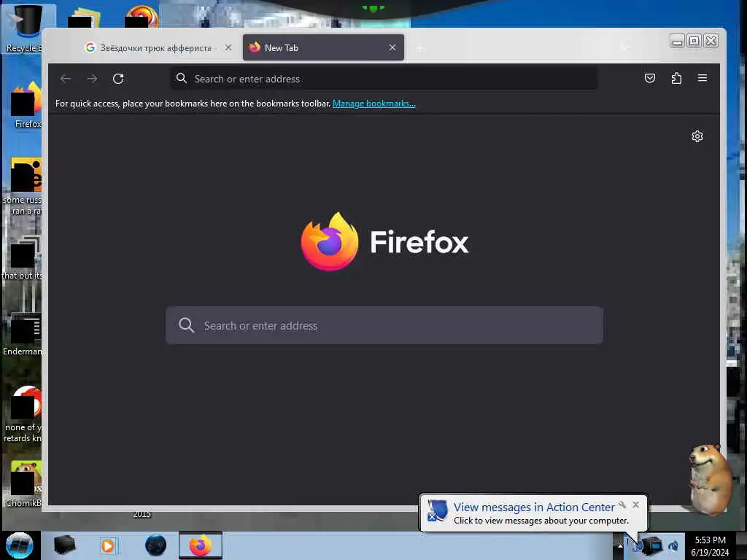Click the hamster desktop gadget
This screenshot has height=560, width=747.
point(709,478)
